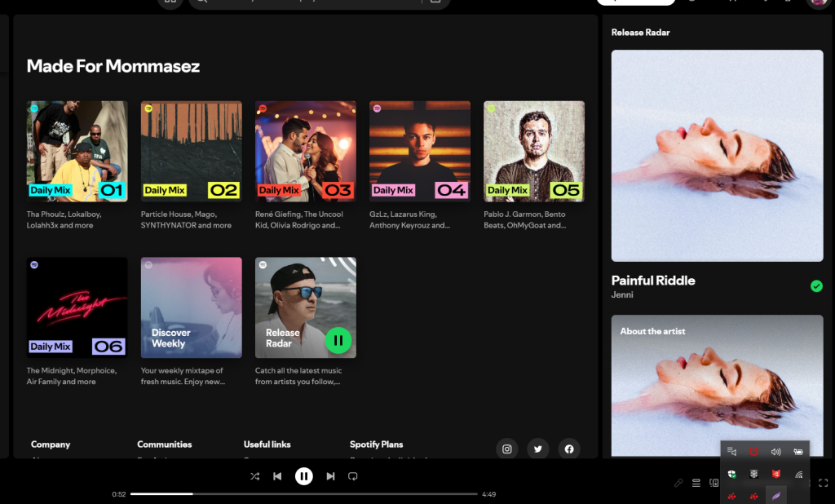Pause the track in the player bar
835x504 pixels.
click(304, 476)
